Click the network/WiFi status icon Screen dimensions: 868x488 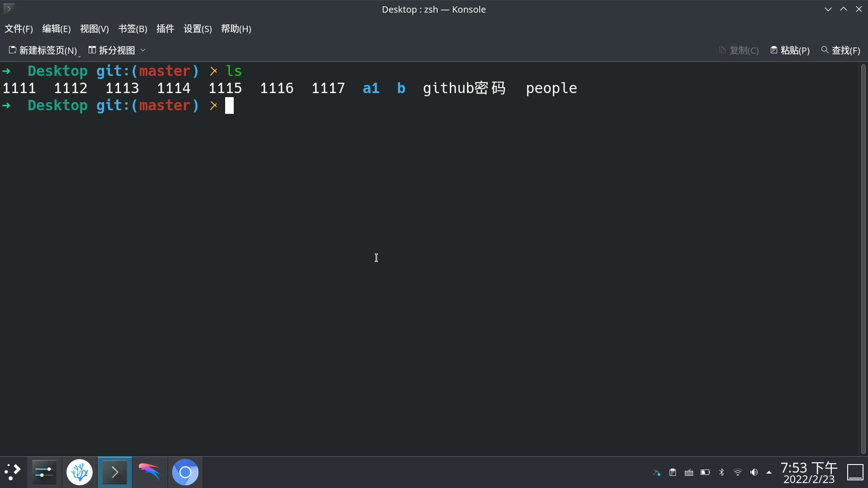click(x=737, y=472)
